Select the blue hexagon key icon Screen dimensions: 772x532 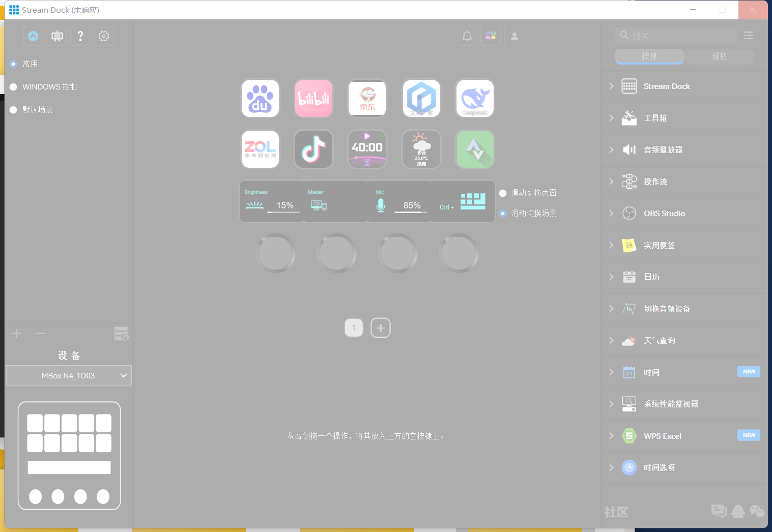(x=421, y=98)
